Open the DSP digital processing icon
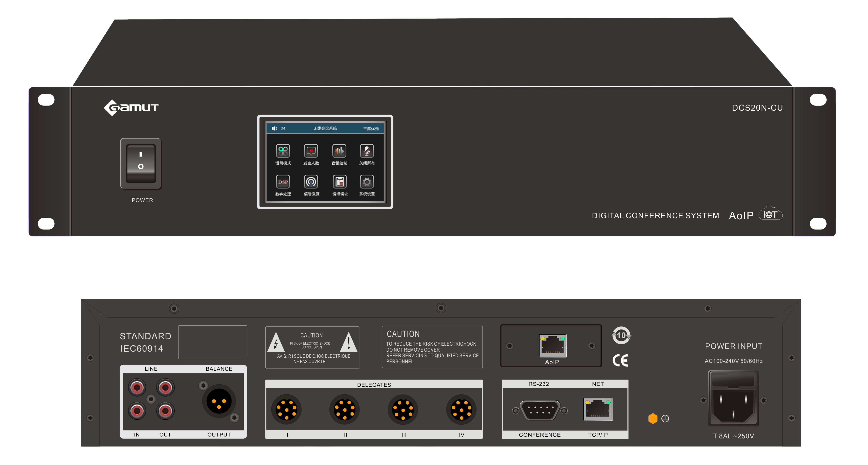 tap(283, 182)
